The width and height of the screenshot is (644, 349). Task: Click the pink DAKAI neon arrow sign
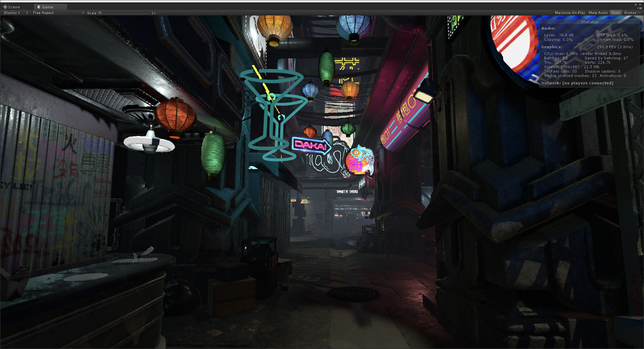[x=311, y=145]
